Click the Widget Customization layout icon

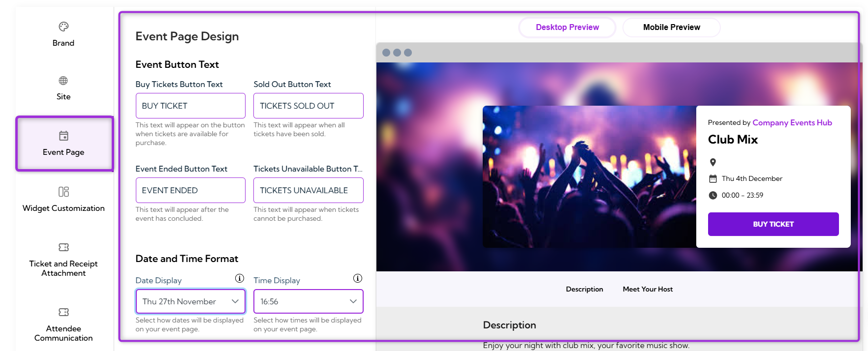(x=63, y=192)
